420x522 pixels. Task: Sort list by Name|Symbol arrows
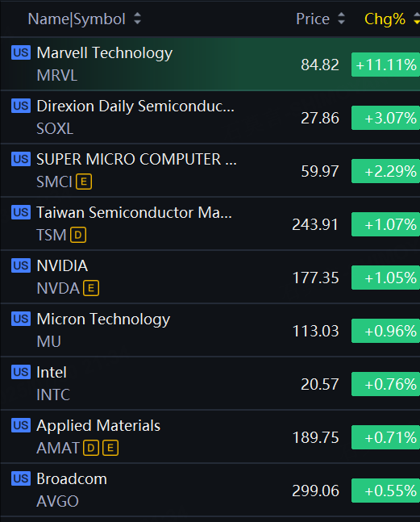pyautogui.click(x=137, y=19)
